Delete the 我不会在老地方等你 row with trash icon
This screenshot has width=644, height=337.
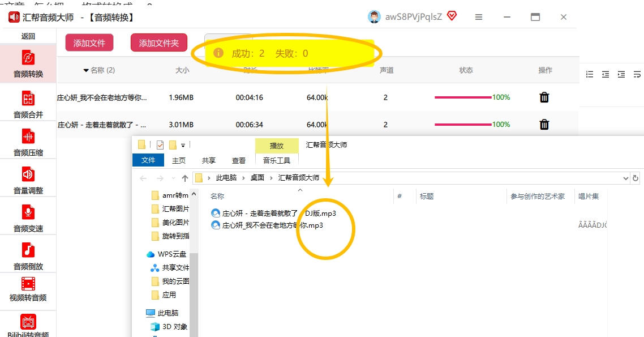(544, 97)
